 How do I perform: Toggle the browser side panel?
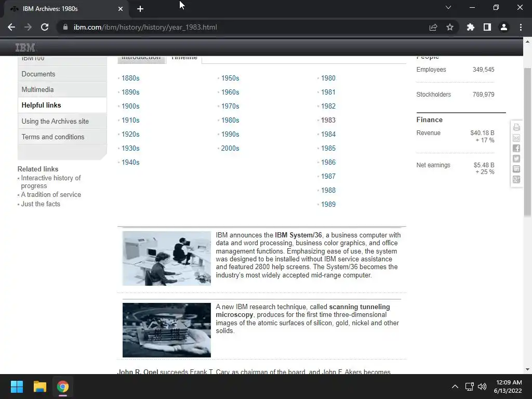point(487,27)
